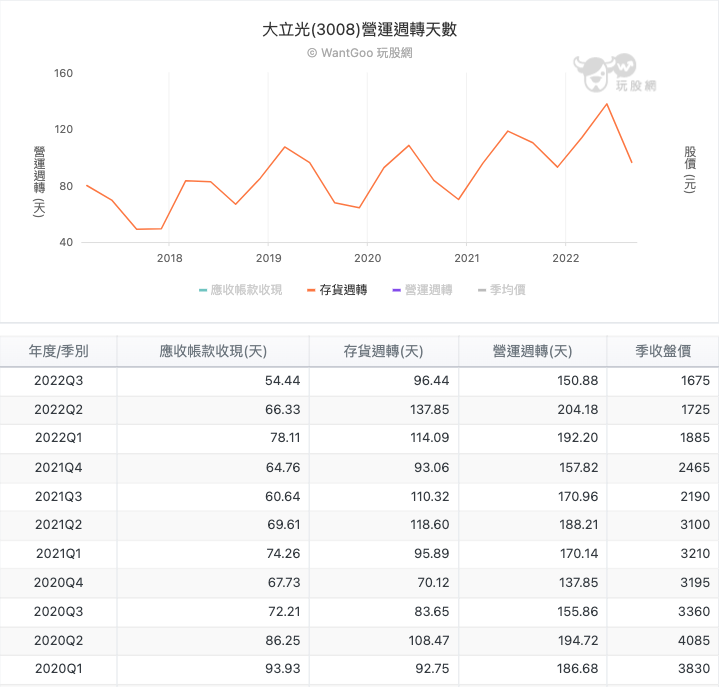Click the orange 存貨週轉 legend color marker
The image size is (719, 687).
tap(311, 290)
